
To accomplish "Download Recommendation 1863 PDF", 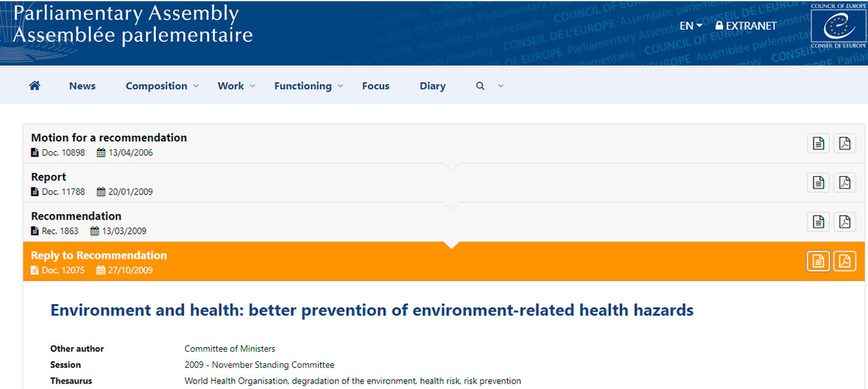I will pyautogui.click(x=844, y=222).
